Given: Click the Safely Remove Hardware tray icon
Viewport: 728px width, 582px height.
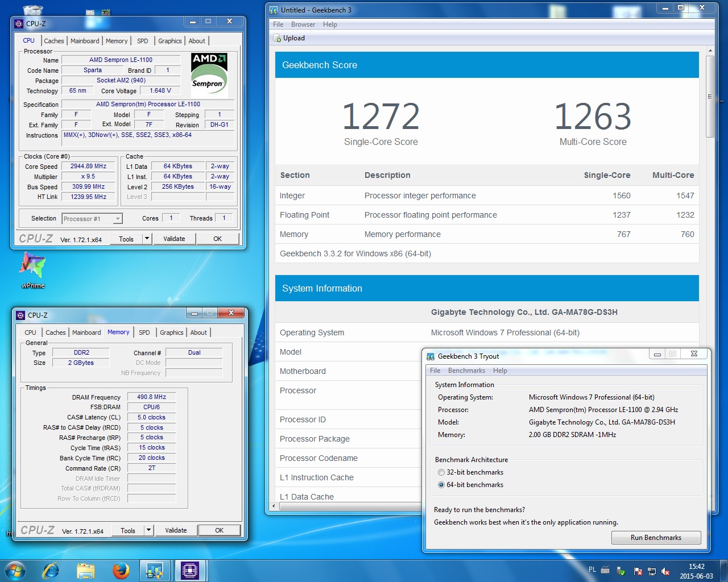Looking at the screenshot, I should click(x=621, y=571).
